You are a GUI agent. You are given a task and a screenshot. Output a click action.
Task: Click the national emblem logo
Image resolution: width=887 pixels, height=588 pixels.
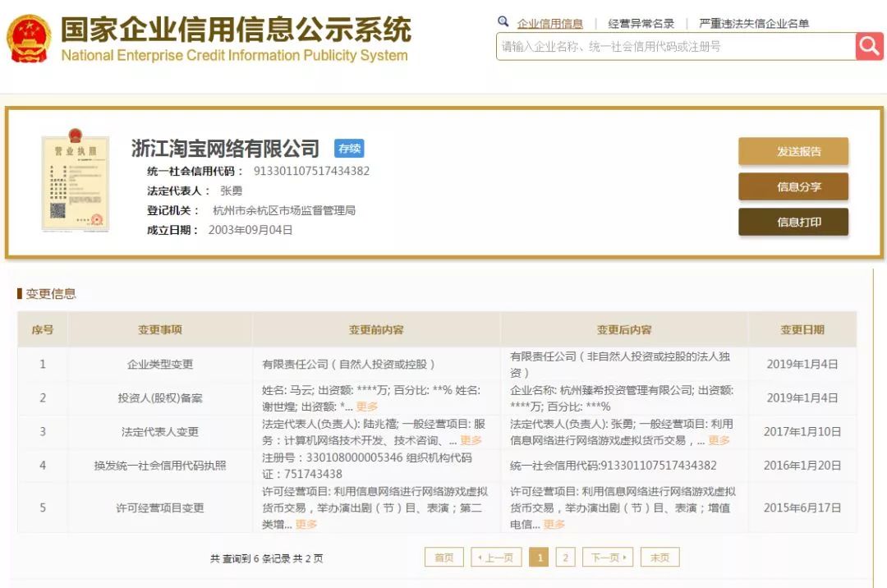point(29,39)
